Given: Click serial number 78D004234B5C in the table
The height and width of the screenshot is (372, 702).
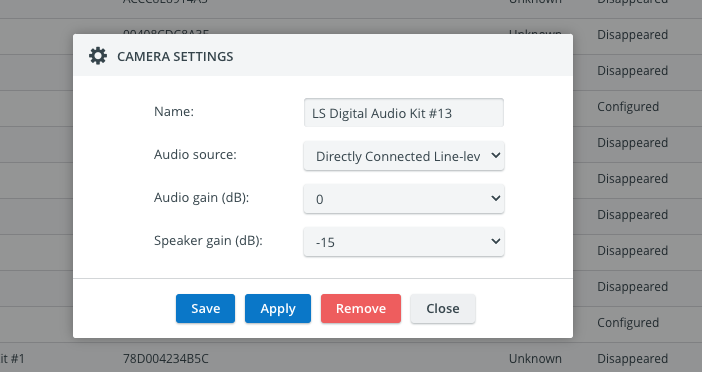Looking at the screenshot, I should pyautogui.click(x=166, y=359).
